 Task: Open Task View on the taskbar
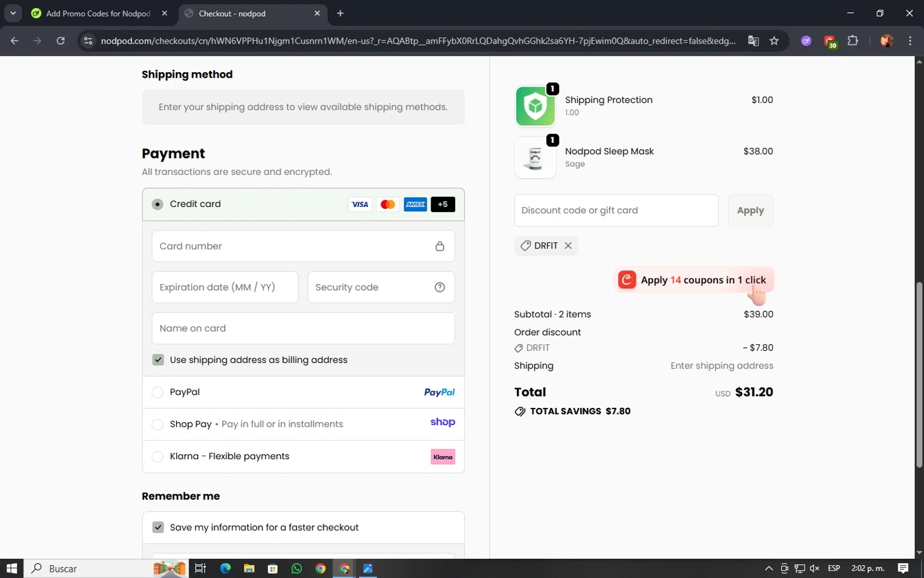200,568
